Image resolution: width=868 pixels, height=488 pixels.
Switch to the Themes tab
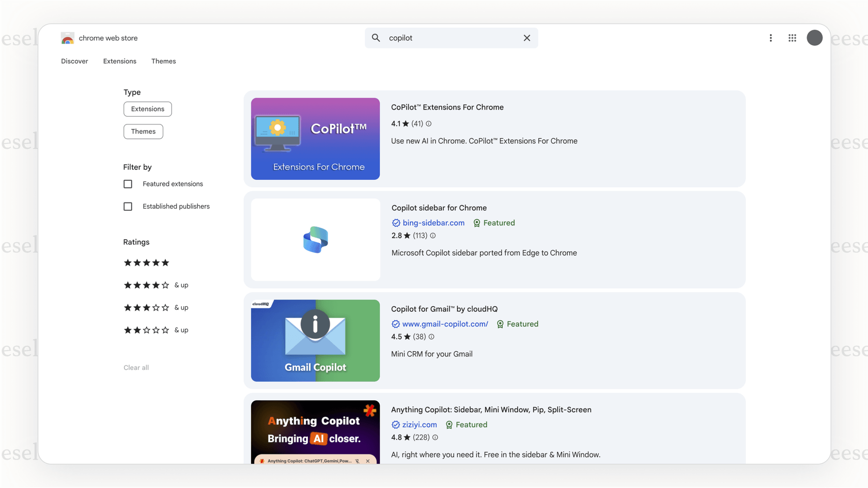pyautogui.click(x=163, y=61)
